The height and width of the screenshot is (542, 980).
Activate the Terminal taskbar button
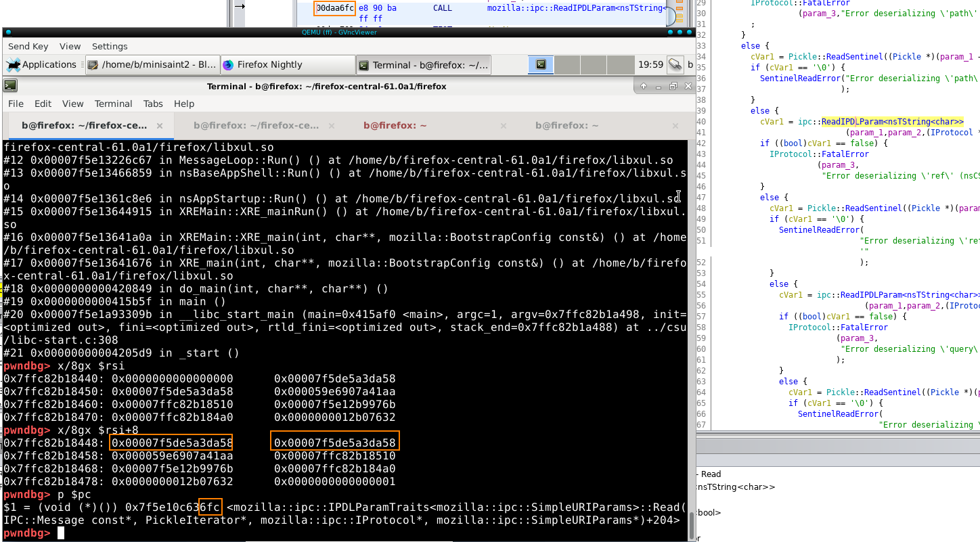(x=423, y=65)
